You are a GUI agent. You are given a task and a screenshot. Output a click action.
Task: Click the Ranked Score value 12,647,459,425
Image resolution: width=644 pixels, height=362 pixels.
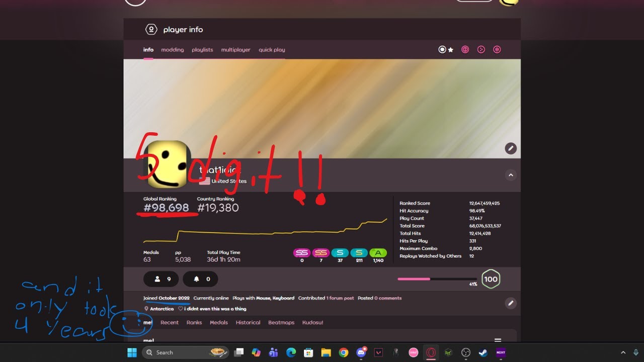click(x=485, y=203)
